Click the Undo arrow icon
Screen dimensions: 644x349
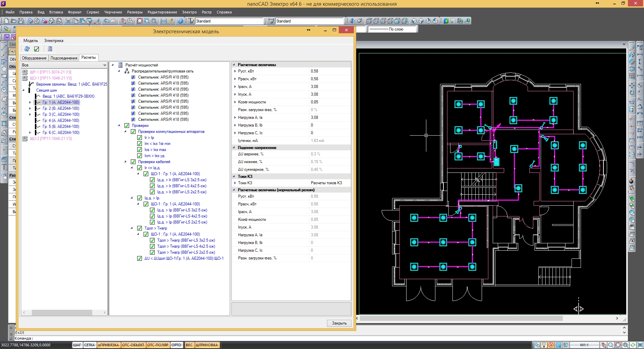pos(106,21)
